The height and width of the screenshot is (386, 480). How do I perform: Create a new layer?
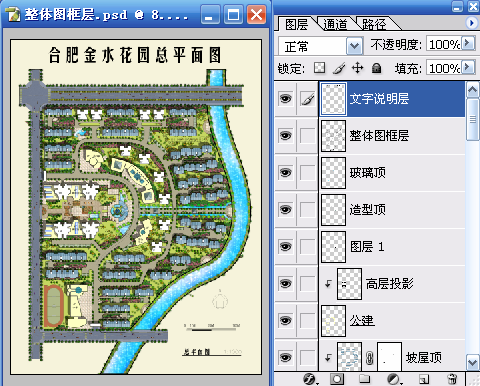click(423, 379)
